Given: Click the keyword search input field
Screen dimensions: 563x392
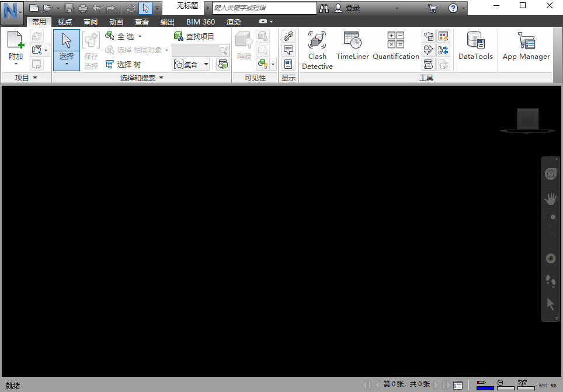Looking at the screenshot, I should pos(264,8).
